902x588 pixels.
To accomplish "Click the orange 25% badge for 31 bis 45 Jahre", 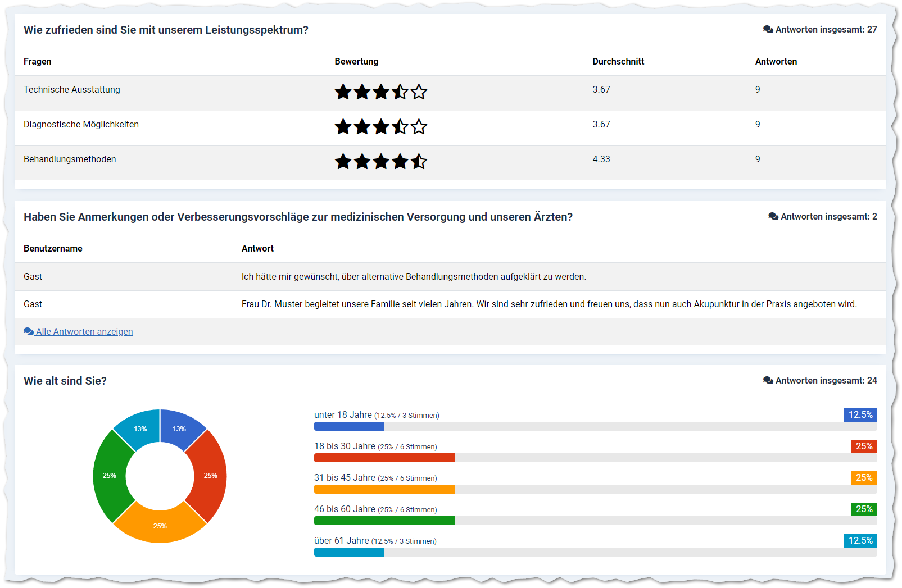I will [864, 478].
